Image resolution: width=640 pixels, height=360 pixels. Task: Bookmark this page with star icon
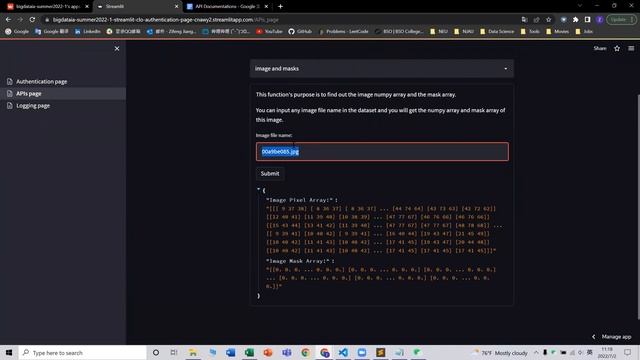pyautogui.click(x=548, y=20)
